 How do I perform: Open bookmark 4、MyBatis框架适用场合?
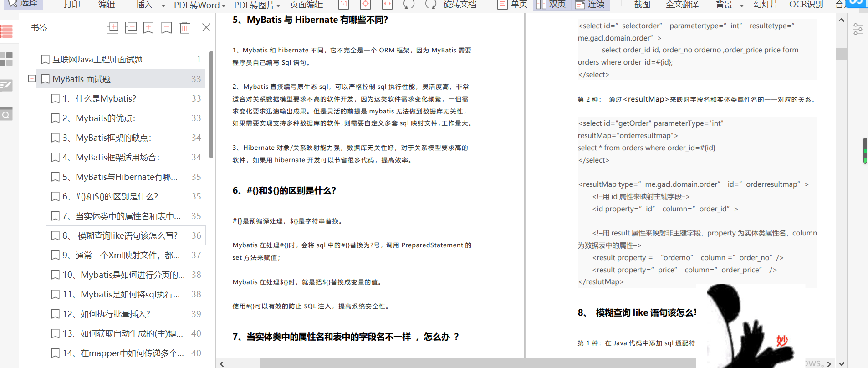click(x=126, y=157)
